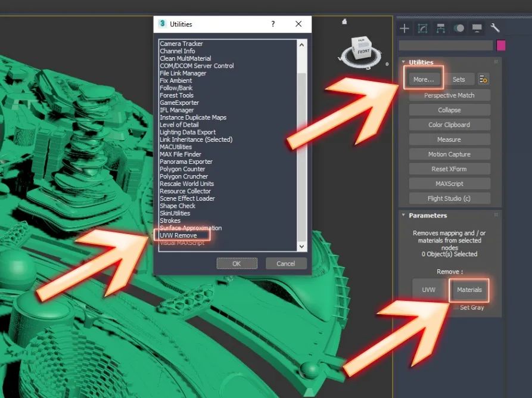Viewport: 532px width, 398px height.
Task: Click the ViewCube in the viewport
Action: [362, 49]
